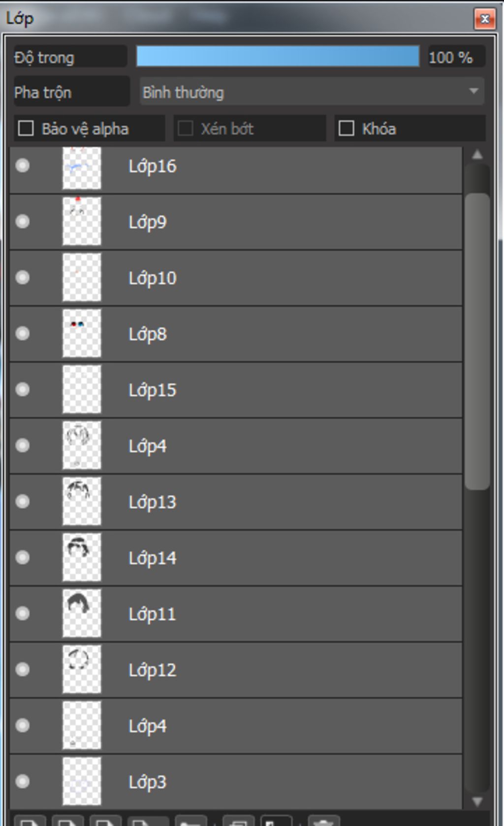Click the Lớp12 layer thumbnail
The image size is (504, 826).
point(82,669)
